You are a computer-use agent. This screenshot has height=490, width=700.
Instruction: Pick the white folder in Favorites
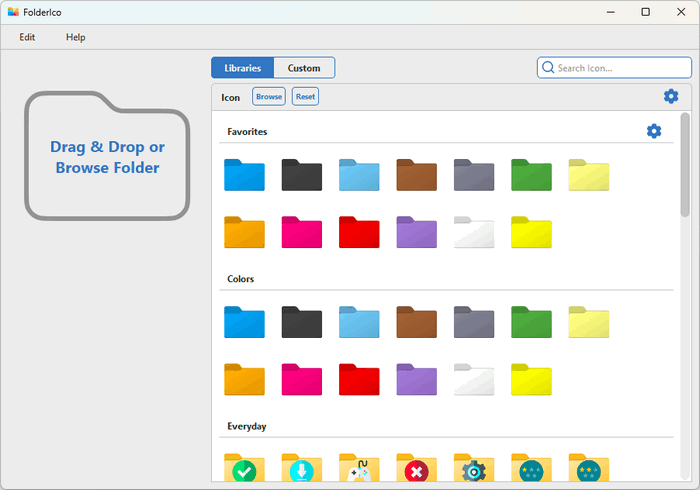point(474,232)
